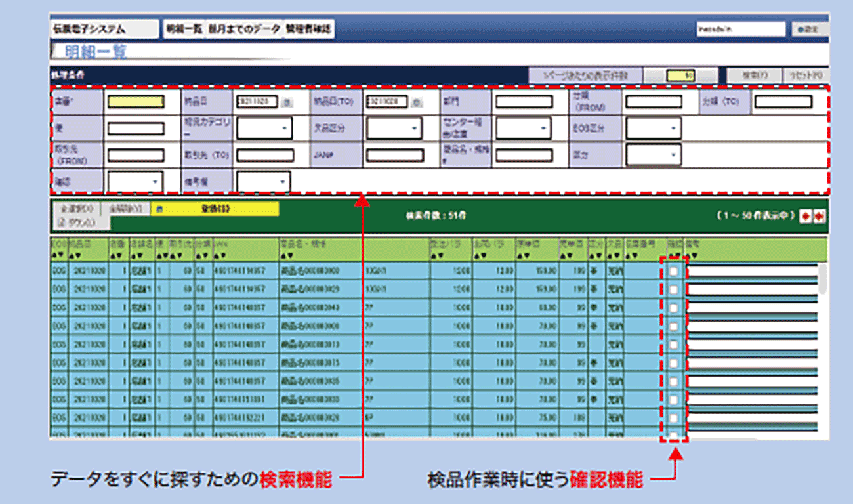Focus the 取引先(FROM) input field
The height and width of the screenshot is (504, 853).
[136, 155]
